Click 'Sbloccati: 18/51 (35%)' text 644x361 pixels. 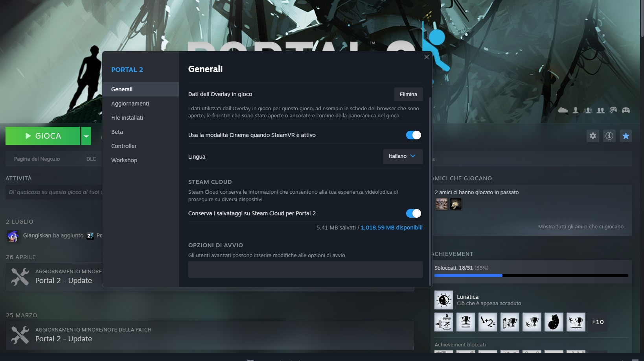461,268
